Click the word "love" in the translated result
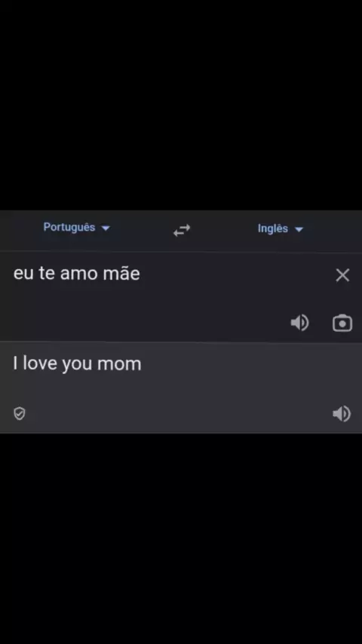Image resolution: width=362 pixels, height=644 pixels. click(40, 363)
